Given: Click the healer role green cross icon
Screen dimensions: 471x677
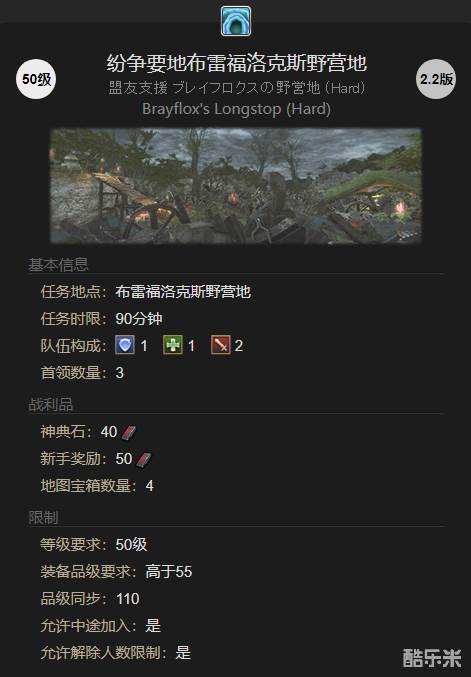Looking at the screenshot, I should coord(173,345).
